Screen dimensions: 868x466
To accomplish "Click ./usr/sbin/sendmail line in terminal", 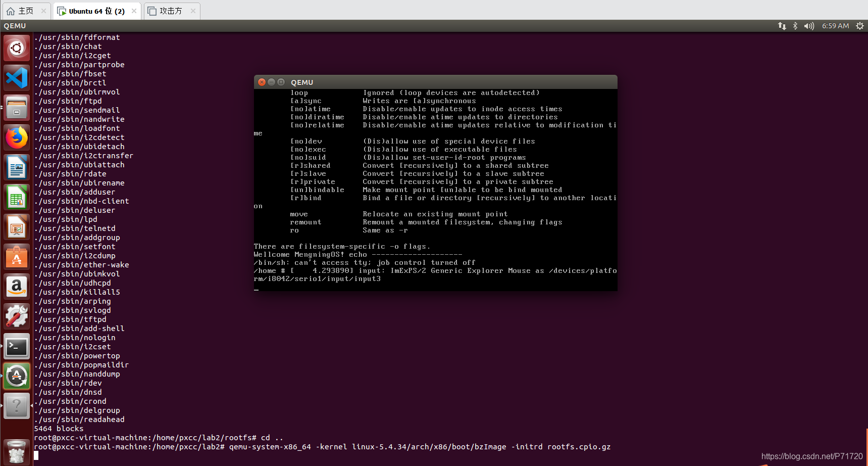I will [x=77, y=110].
